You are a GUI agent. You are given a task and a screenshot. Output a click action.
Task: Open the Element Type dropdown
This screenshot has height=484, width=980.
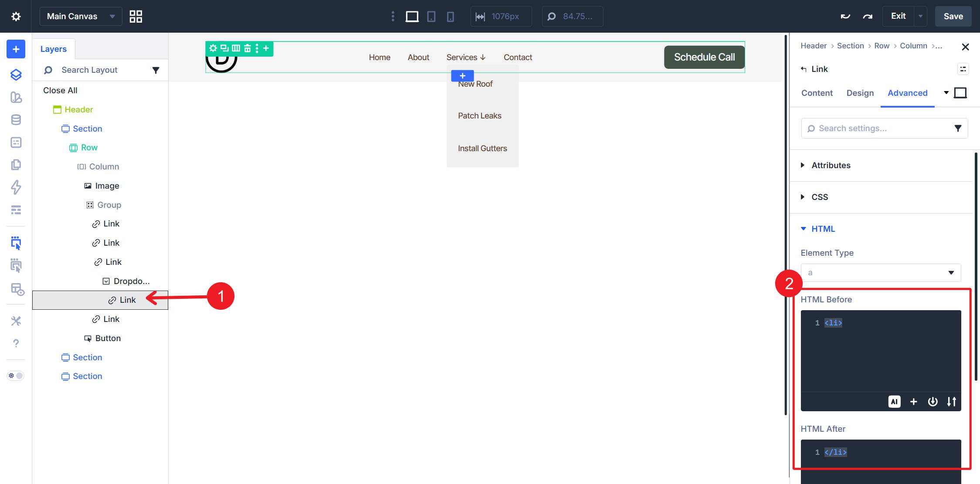pos(880,272)
